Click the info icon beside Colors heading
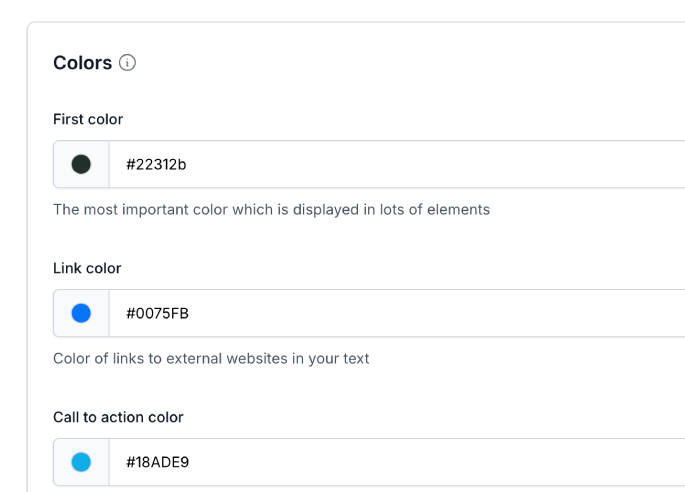Viewport: 685px width, 492px height. click(127, 63)
